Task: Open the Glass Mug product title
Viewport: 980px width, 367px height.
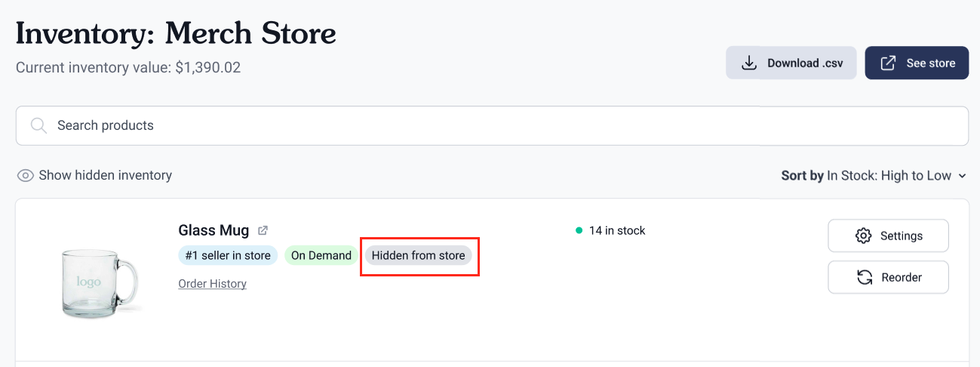Action: click(214, 230)
